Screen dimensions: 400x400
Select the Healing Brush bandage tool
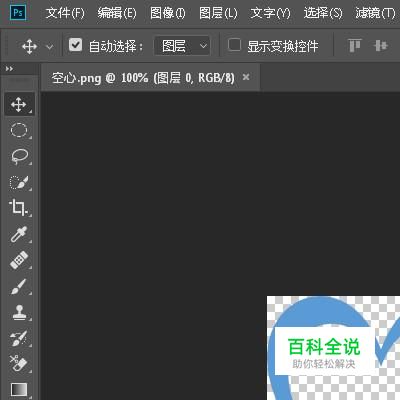19,260
